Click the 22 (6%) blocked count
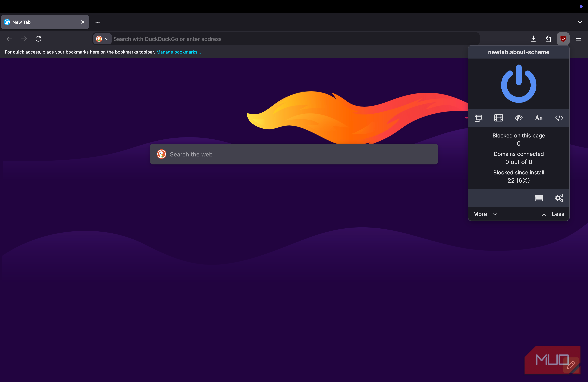Viewport: 588px width, 382px height. pyautogui.click(x=519, y=180)
